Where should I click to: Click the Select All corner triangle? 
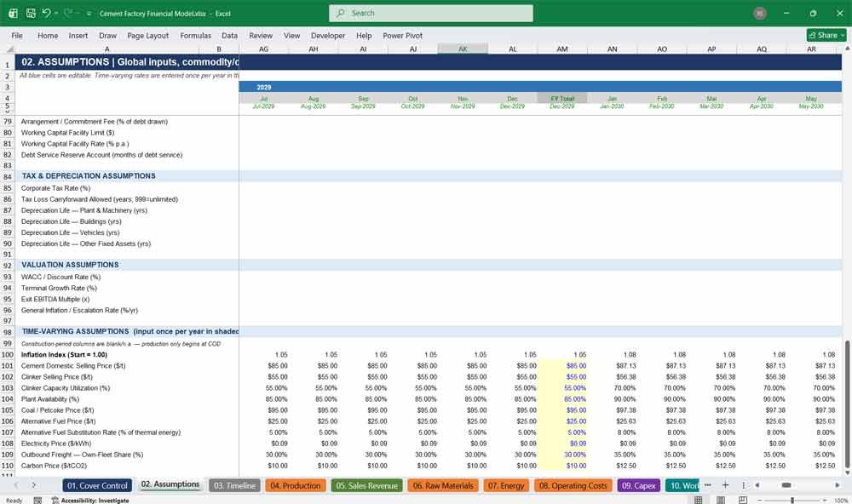(9, 49)
